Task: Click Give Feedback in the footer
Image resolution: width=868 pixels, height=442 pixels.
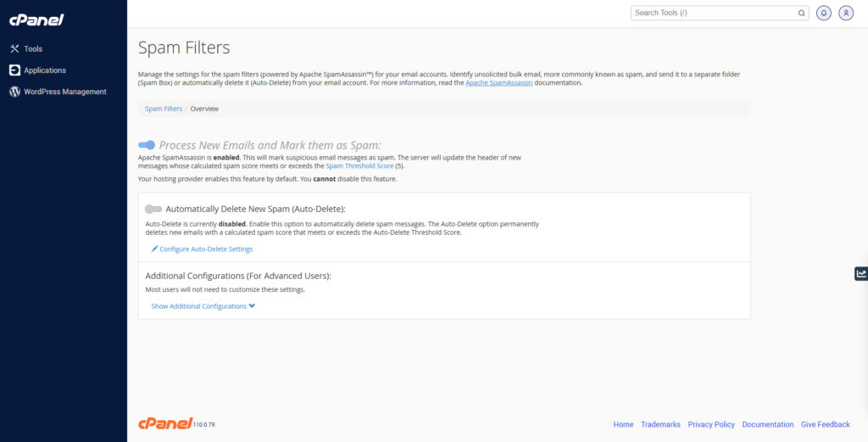Action: [825, 424]
